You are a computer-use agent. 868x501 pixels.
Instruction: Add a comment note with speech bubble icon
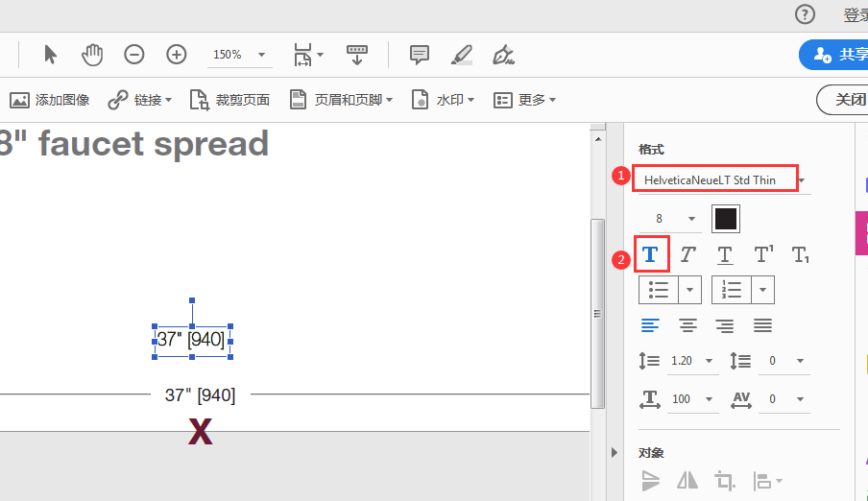point(420,55)
